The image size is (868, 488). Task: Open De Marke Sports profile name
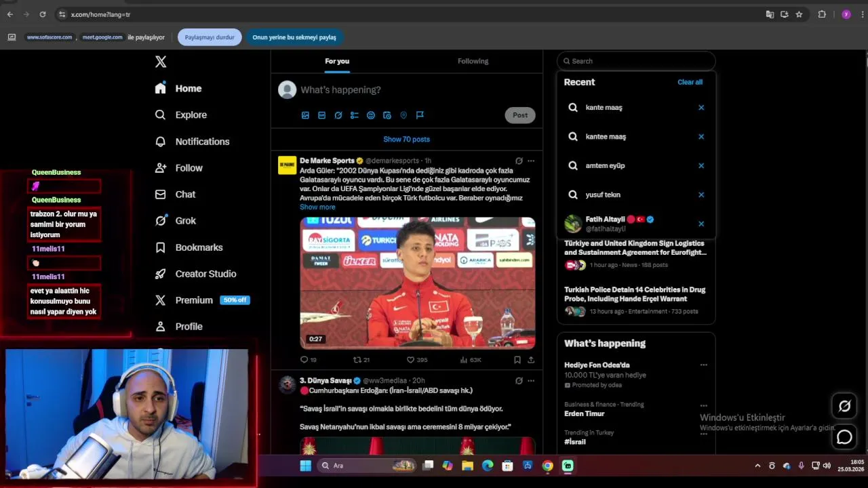(x=327, y=161)
